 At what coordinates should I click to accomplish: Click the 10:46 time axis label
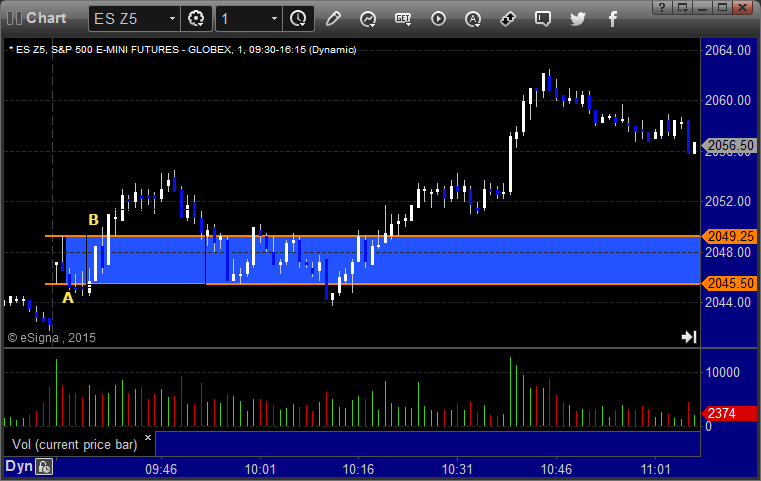556,469
